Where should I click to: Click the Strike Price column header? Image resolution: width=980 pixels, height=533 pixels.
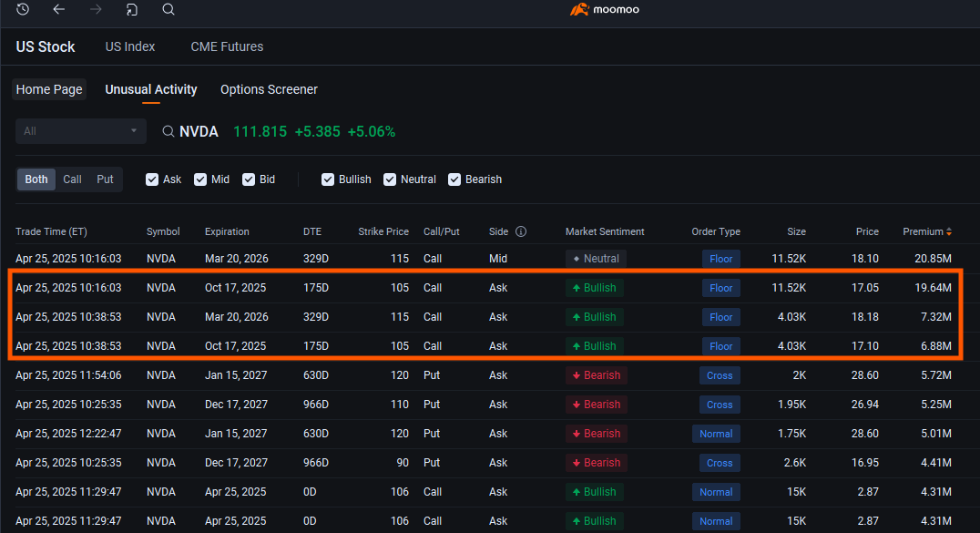tap(383, 231)
